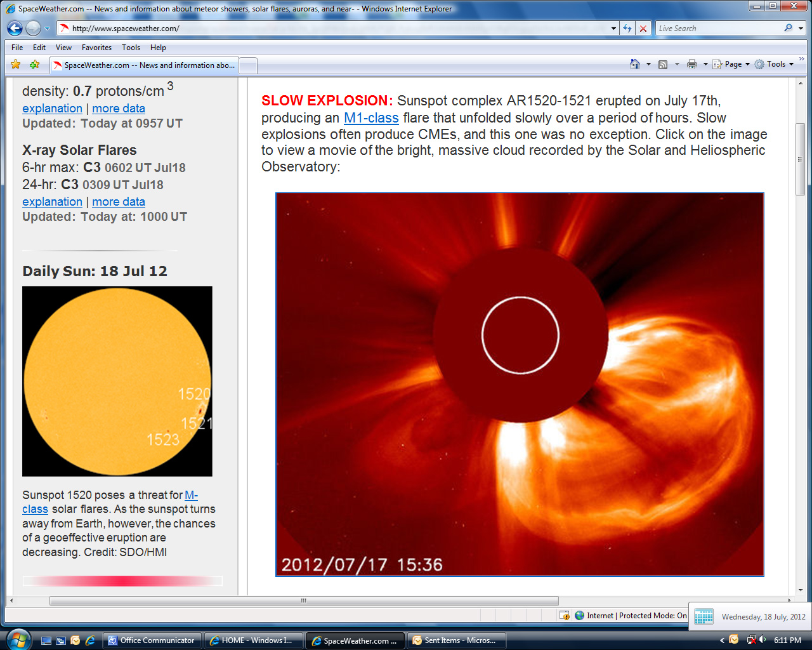812x650 pixels.
Task: Click more data link under X-ray Solar Flares
Action: [x=119, y=202]
